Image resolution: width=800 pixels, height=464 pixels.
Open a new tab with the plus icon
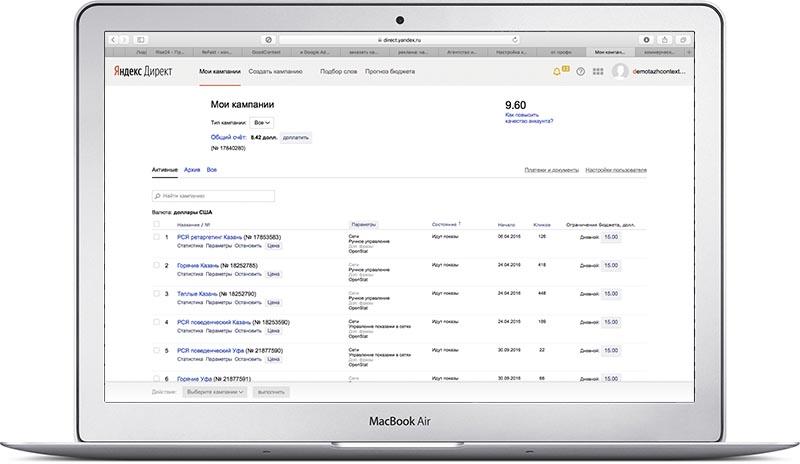pos(689,52)
